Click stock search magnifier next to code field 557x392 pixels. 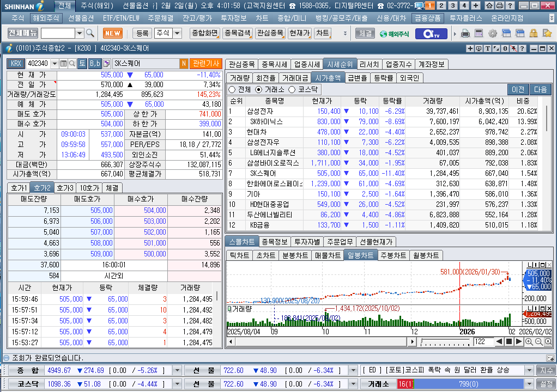point(72,64)
